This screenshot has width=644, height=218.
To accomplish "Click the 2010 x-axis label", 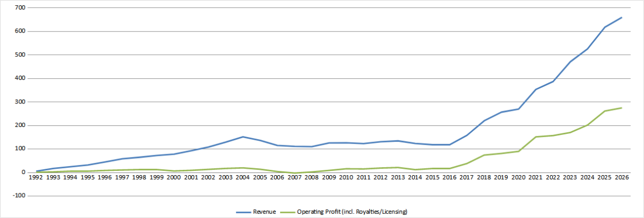I will 346,178.
